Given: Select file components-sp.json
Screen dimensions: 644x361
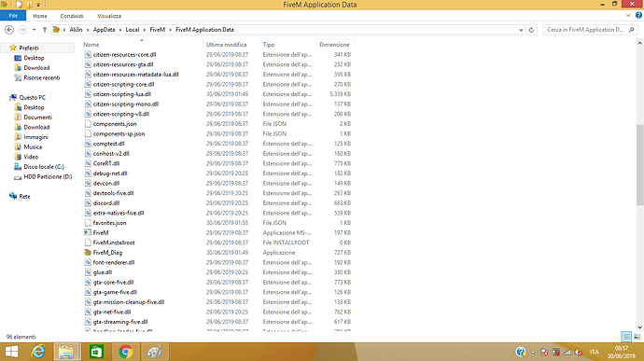Looking at the screenshot, I should (119, 134).
